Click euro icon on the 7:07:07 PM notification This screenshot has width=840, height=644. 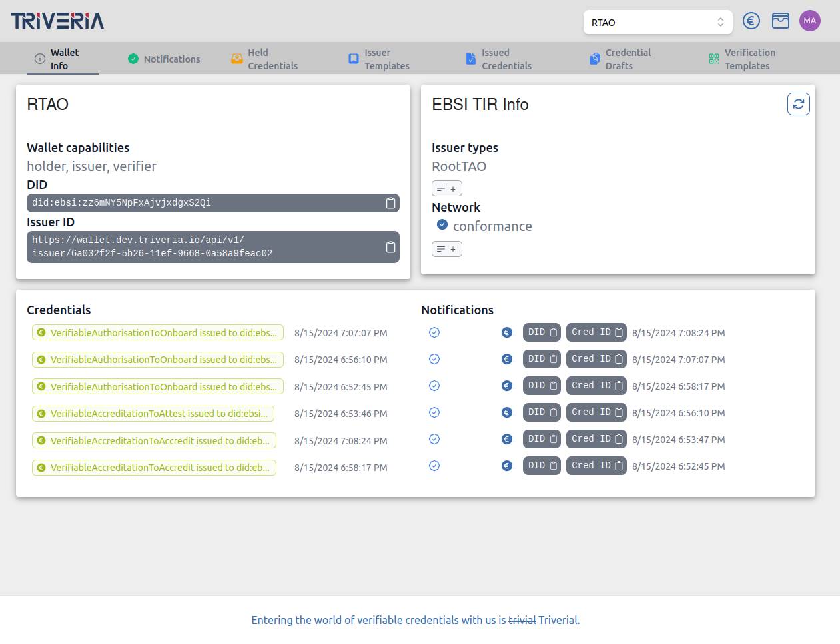[x=507, y=359]
